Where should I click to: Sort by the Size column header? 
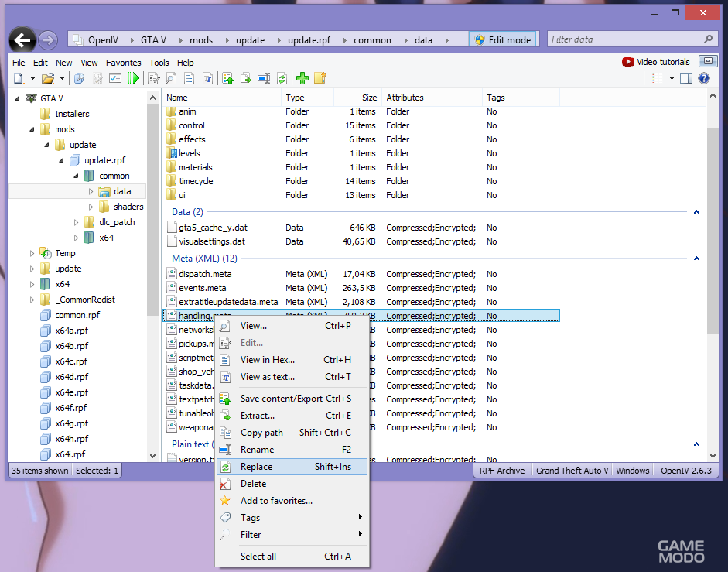pos(357,98)
